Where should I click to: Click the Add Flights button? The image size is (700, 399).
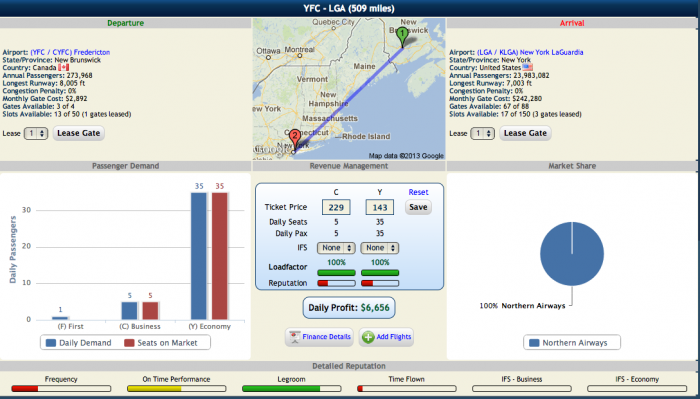[x=387, y=337]
